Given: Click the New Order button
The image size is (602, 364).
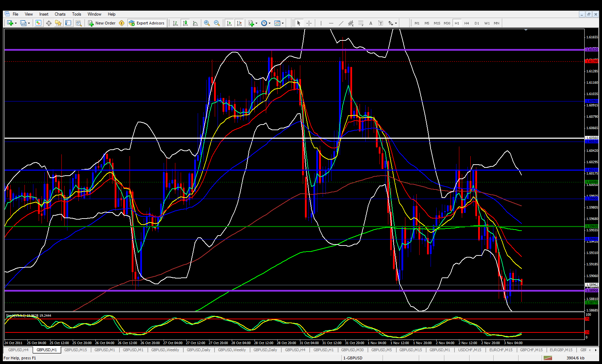Looking at the screenshot, I should tap(102, 23).
